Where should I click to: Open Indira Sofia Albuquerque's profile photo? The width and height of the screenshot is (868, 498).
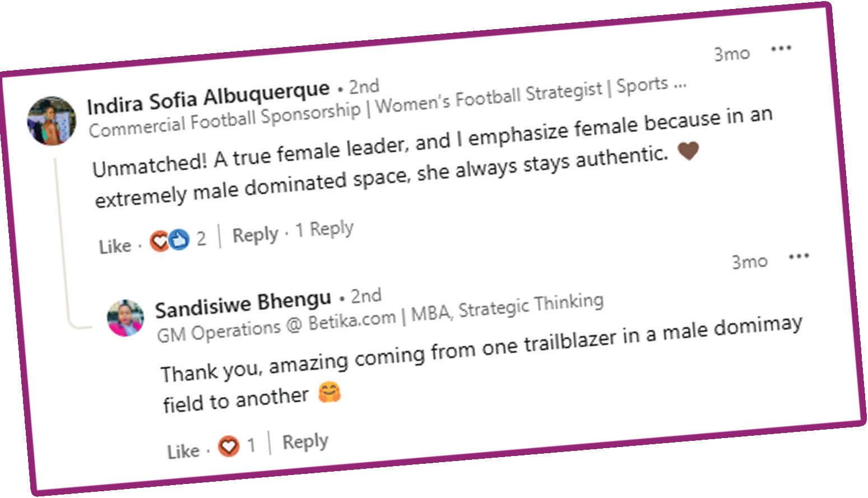pos(52,120)
